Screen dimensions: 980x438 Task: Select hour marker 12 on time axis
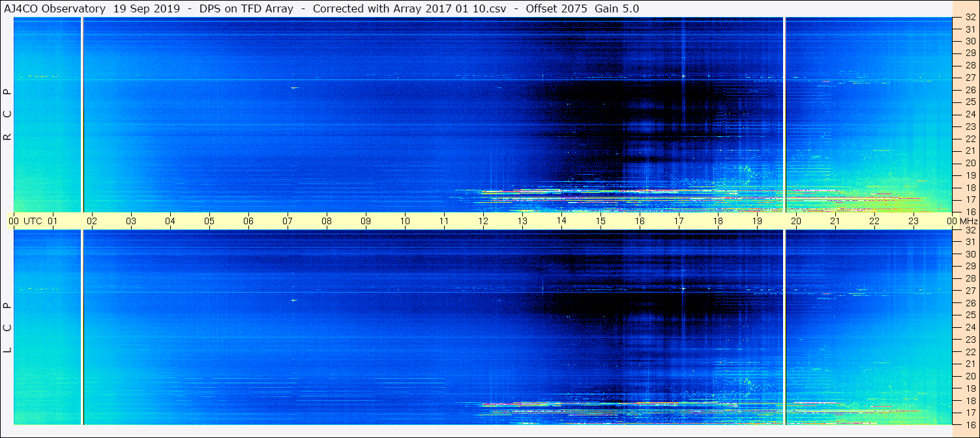click(483, 222)
